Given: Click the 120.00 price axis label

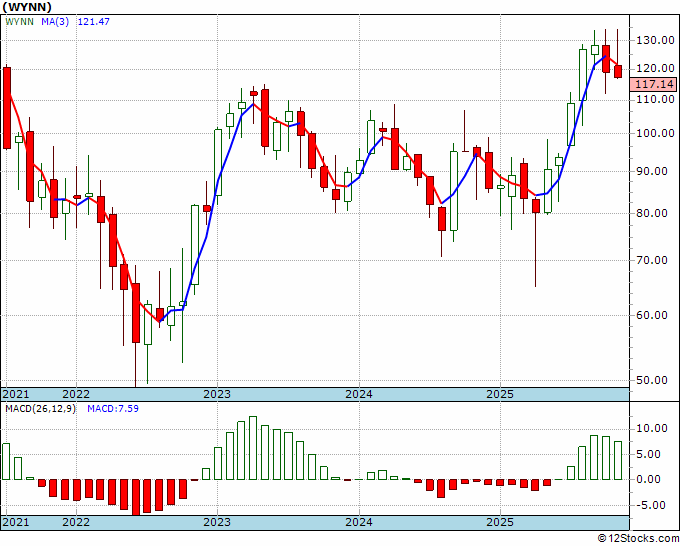Looking at the screenshot, I should point(655,69).
